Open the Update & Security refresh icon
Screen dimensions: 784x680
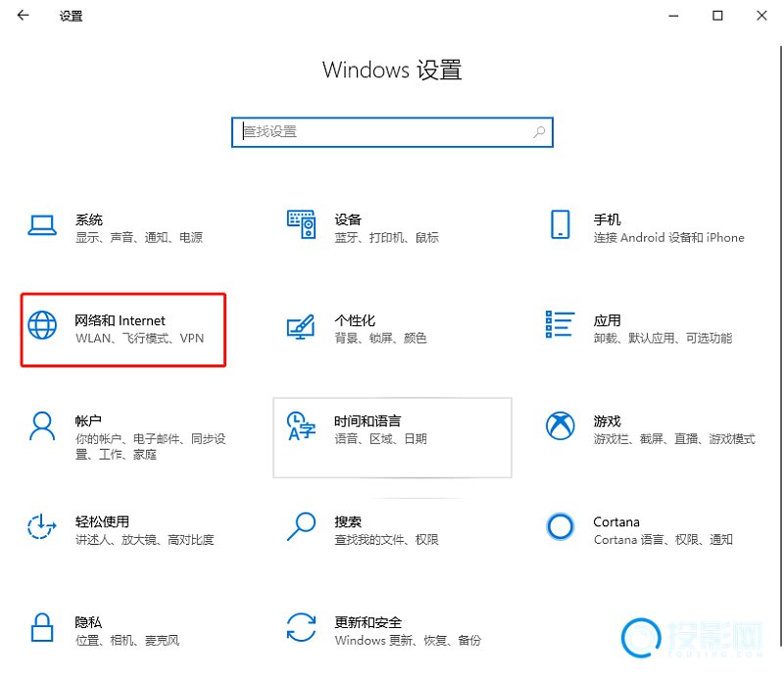click(301, 627)
